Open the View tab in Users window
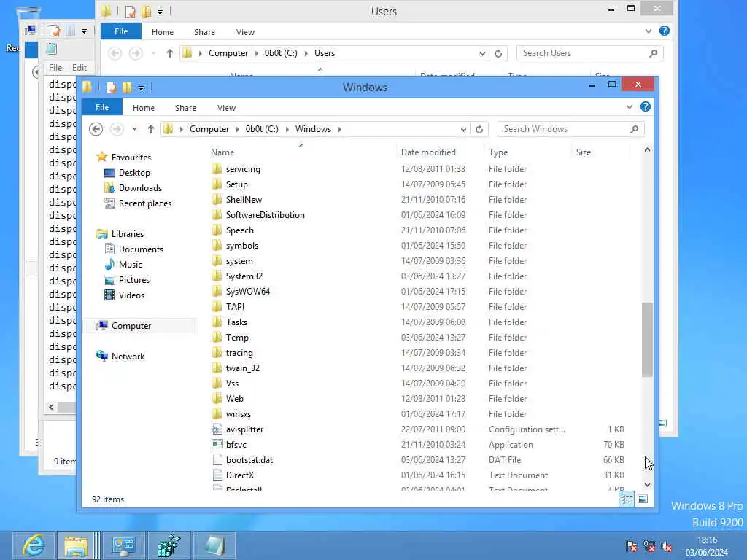 [245, 32]
